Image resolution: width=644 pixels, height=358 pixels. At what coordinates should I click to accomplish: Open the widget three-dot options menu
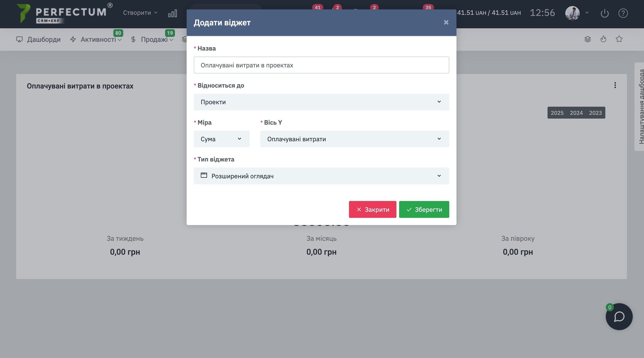coord(615,85)
